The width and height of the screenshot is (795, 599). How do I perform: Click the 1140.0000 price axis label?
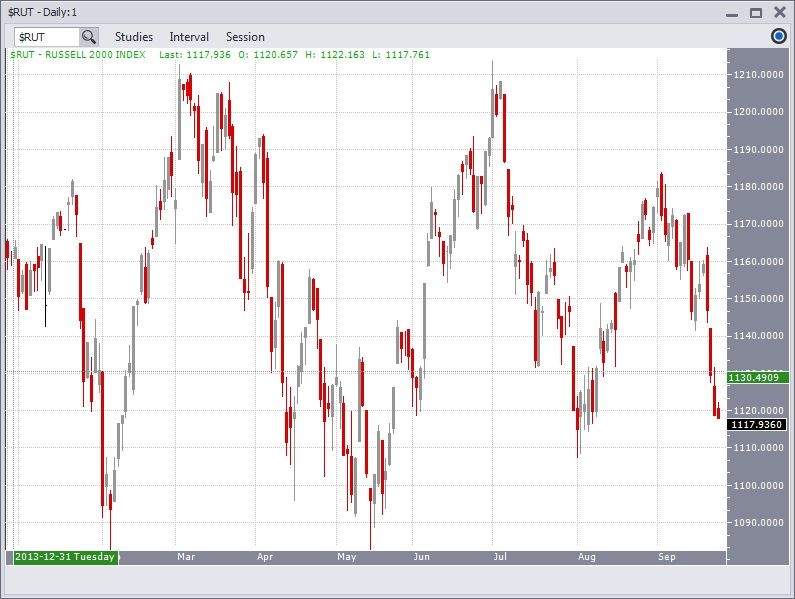click(x=758, y=336)
